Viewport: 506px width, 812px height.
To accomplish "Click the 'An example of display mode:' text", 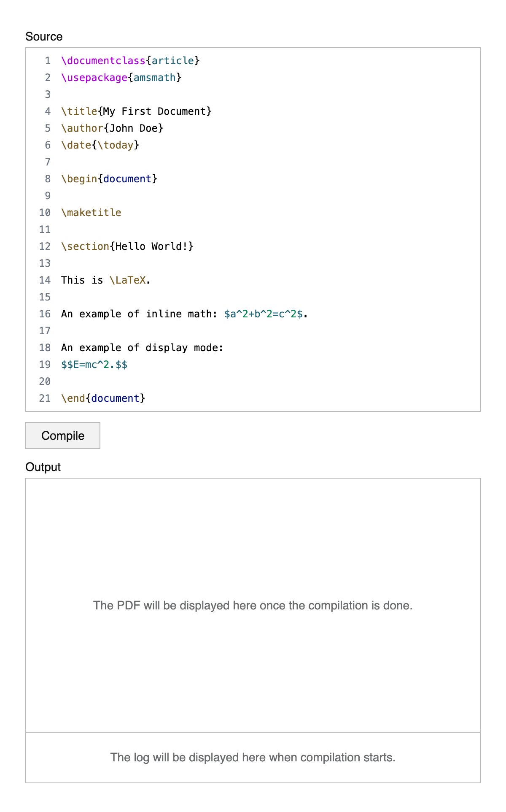I will tap(142, 348).
